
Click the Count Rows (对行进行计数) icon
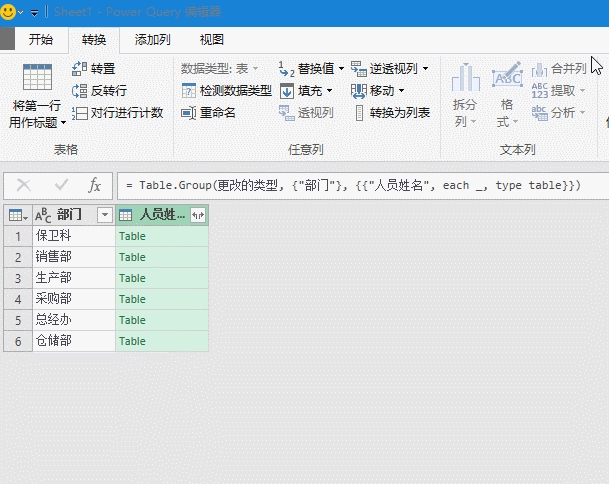79,113
